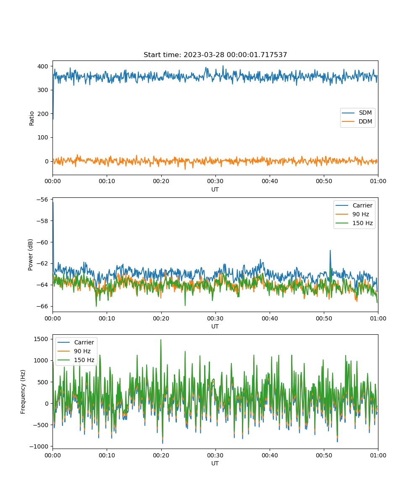The width and height of the screenshot is (420, 504).
Task: Click the UT x-axis label under the Power plot
Action: point(215,326)
